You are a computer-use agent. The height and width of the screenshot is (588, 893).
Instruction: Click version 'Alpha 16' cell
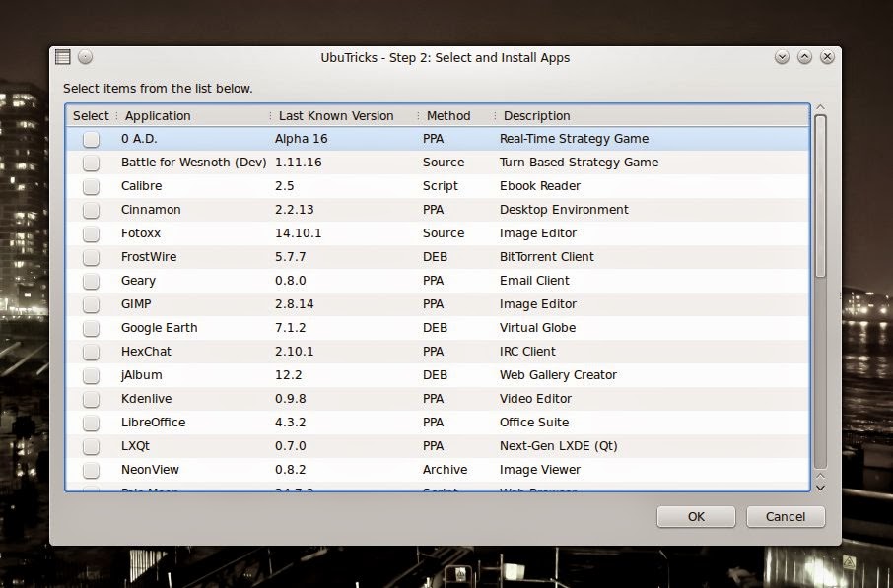[301, 139]
